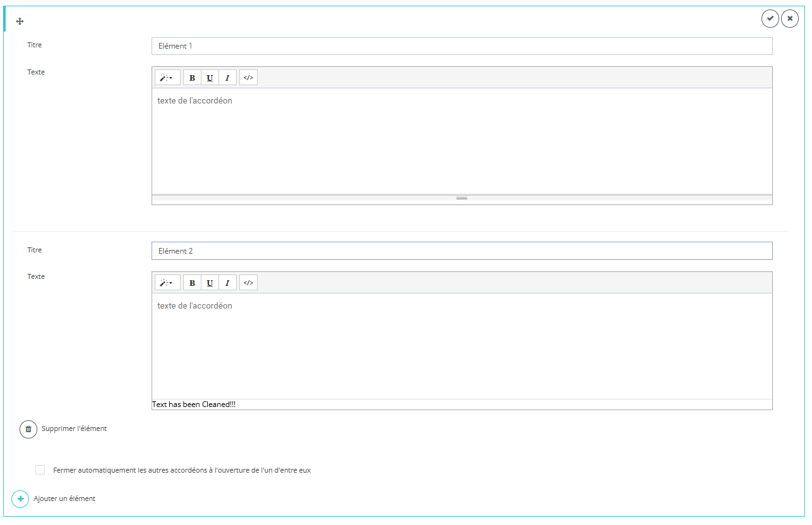Toggle underline in the first text editor

210,78
